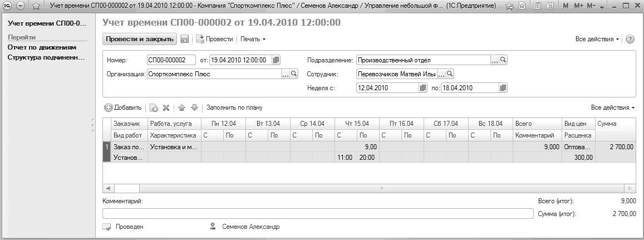Open table Все действия menu

click(613, 107)
